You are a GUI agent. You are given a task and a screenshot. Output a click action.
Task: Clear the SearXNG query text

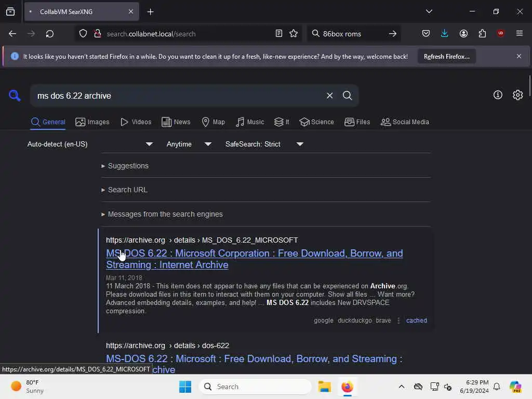tap(329, 96)
